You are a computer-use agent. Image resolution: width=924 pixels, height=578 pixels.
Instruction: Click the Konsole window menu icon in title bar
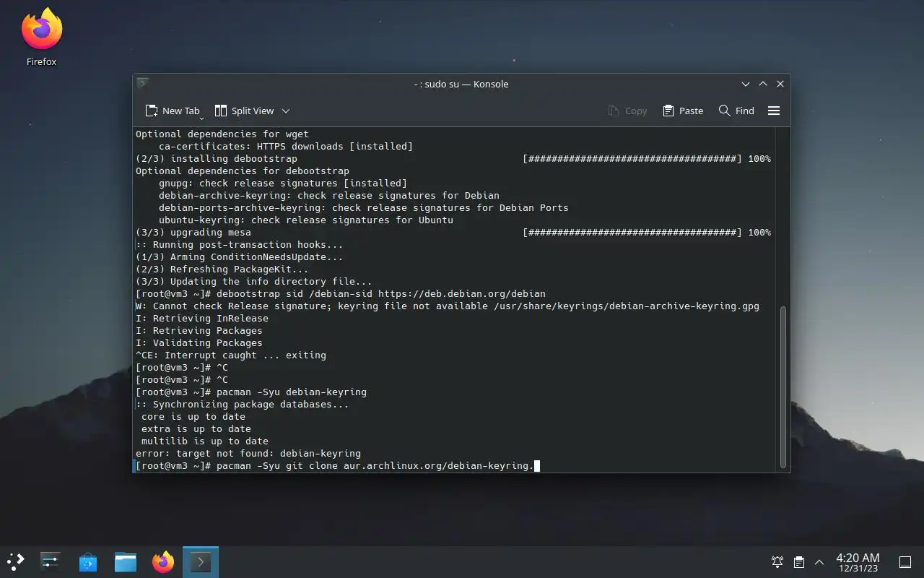click(143, 84)
